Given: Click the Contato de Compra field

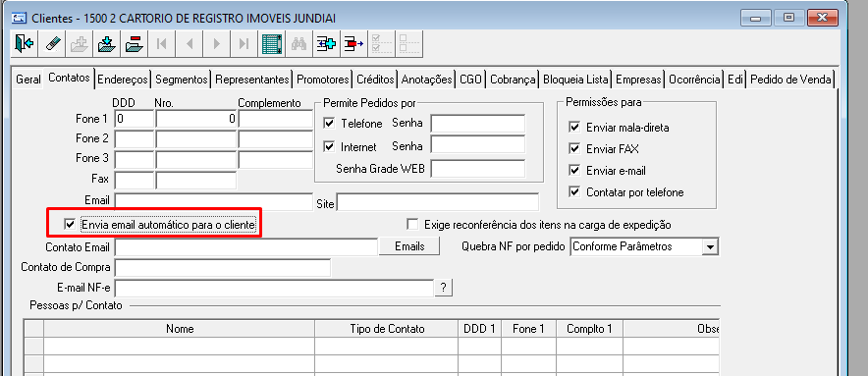Looking at the screenshot, I should (223, 267).
